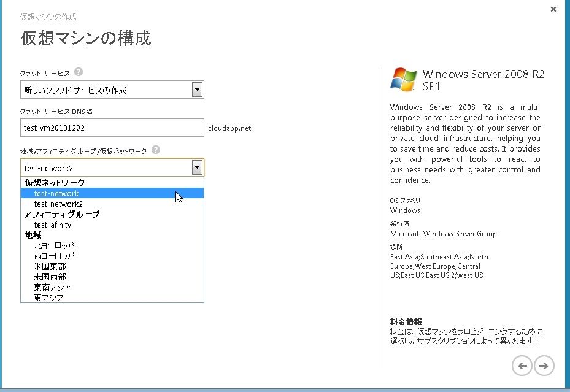Click the OS ファミリ label

(x=405, y=200)
